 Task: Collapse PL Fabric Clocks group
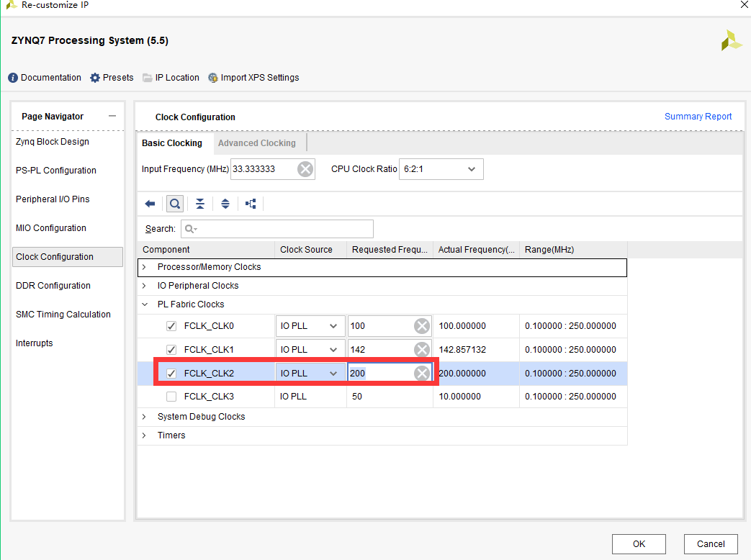[145, 304]
